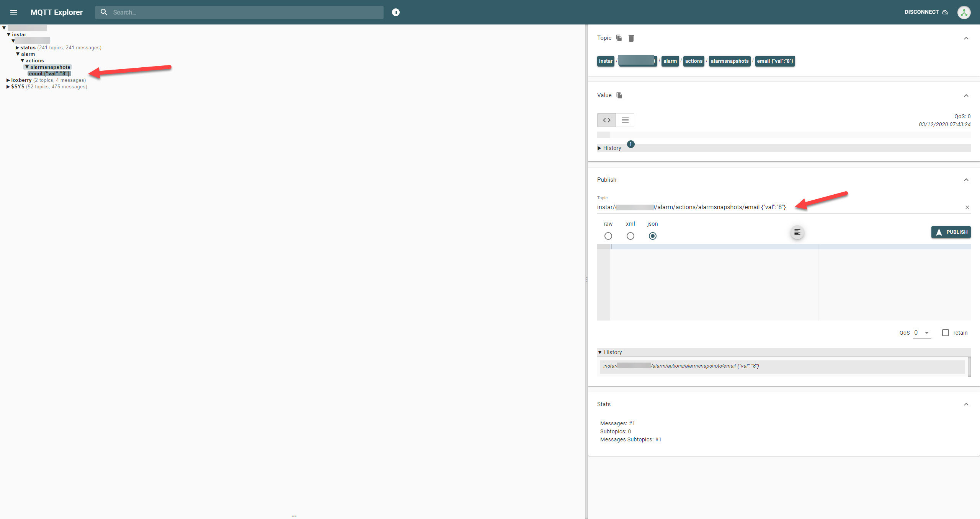Click the search magnifier icon

pyautogui.click(x=104, y=12)
